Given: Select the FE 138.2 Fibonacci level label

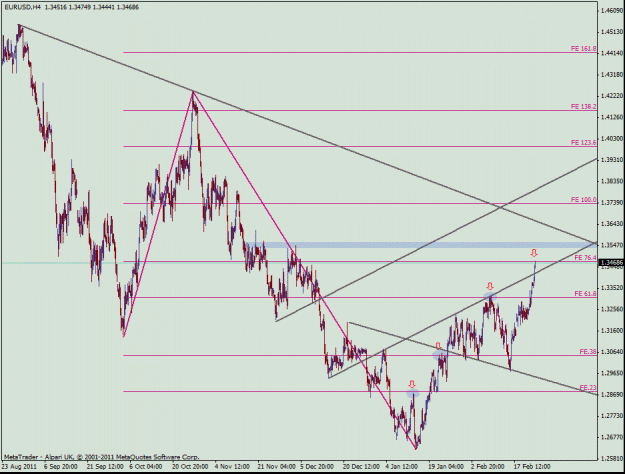Looking at the screenshot, I should click(x=584, y=106).
